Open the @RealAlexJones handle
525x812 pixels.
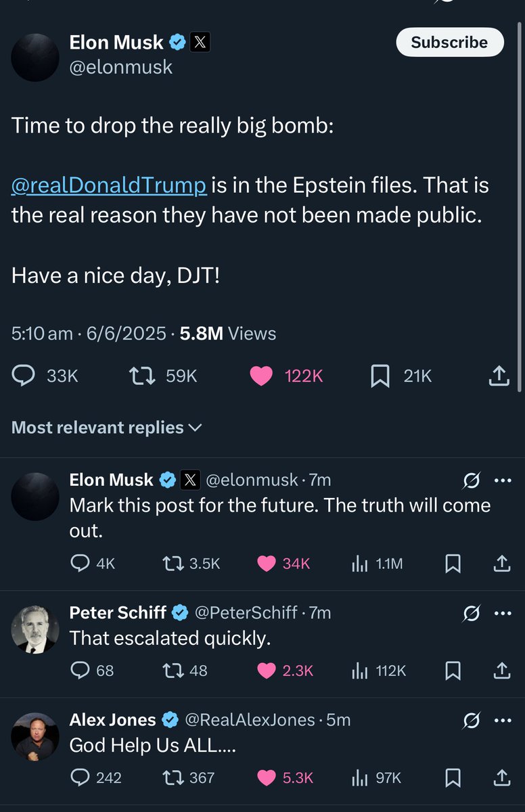pos(250,720)
